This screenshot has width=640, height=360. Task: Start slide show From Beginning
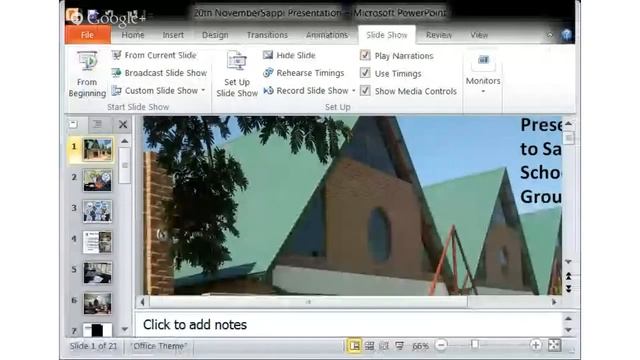pyautogui.click(x=87, y=74)
